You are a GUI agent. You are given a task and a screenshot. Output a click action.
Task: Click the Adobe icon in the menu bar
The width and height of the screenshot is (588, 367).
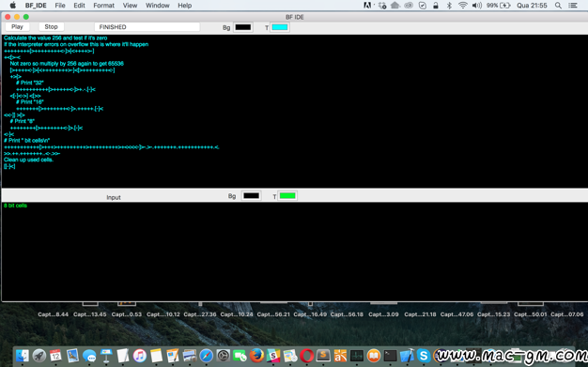coord(367,6)
